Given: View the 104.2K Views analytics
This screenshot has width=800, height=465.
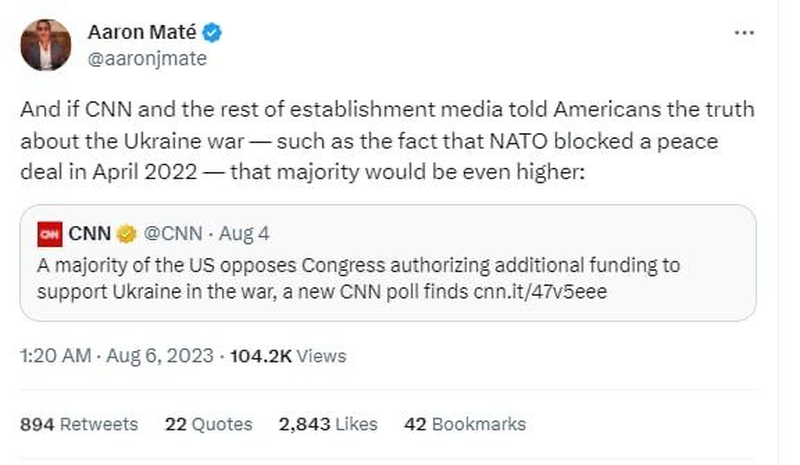Looking at the screenshot, I should [x=289, y=356].
